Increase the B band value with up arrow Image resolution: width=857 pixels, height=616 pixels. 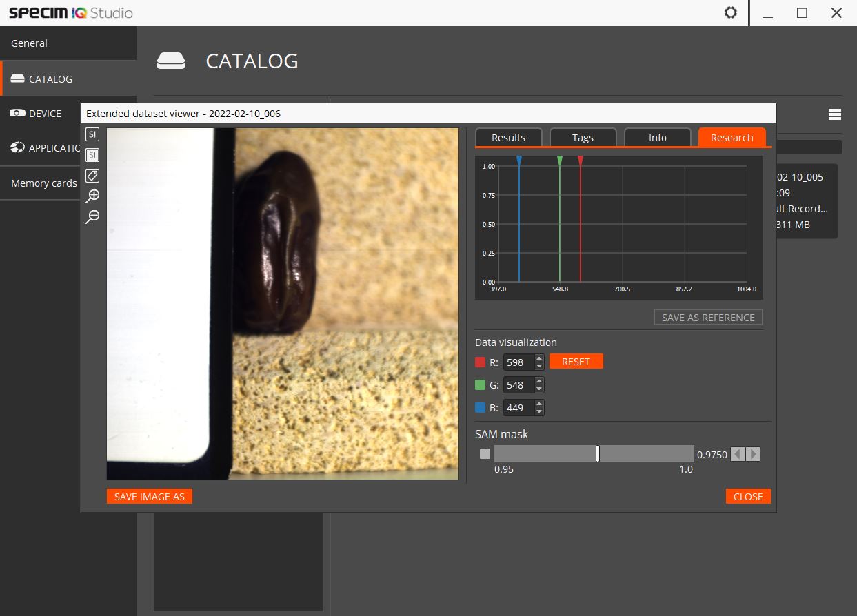click(x=539, y=404)
